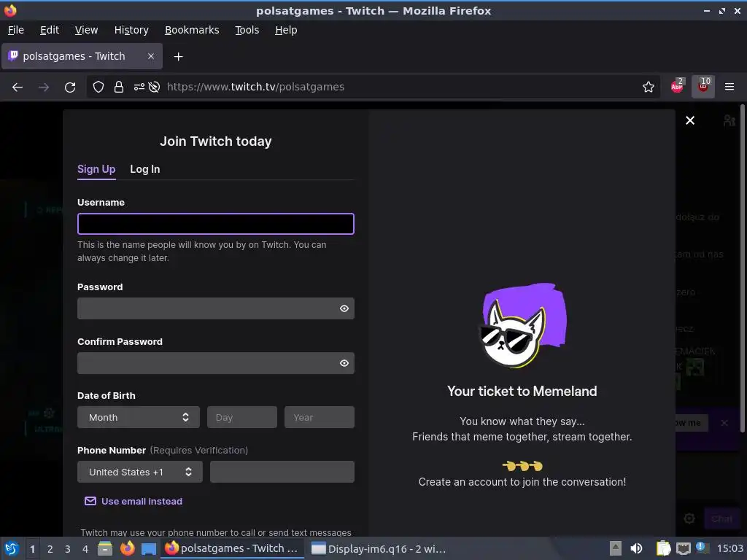Switch to the Log In tab
Image resolution: width=747 pixels, height=560 pixels.
point(145,169)
